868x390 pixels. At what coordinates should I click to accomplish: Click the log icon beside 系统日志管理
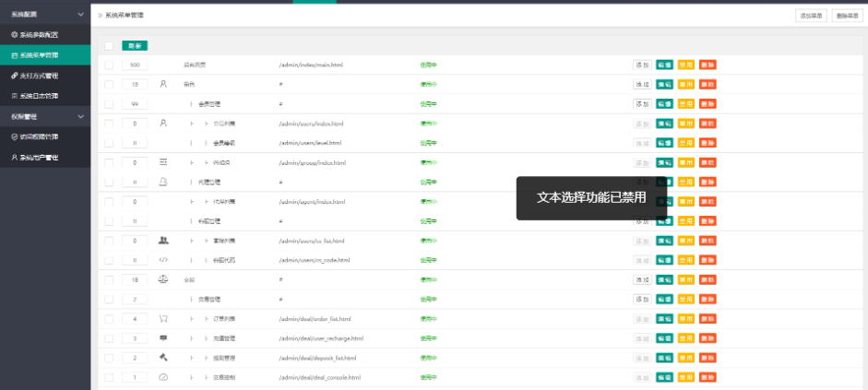(15, 96)
